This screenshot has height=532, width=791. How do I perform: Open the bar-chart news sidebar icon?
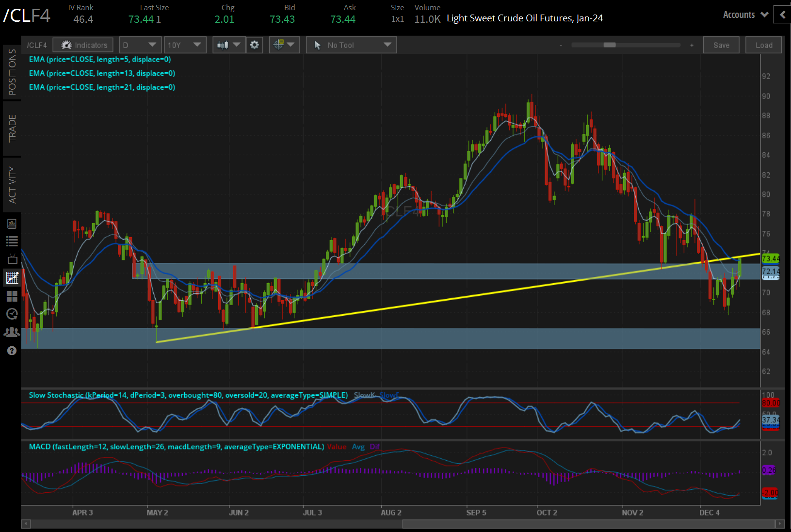[12, 224]
